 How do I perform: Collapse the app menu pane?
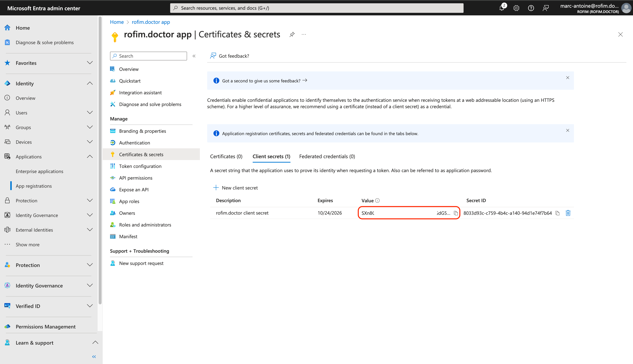(194, 56)
